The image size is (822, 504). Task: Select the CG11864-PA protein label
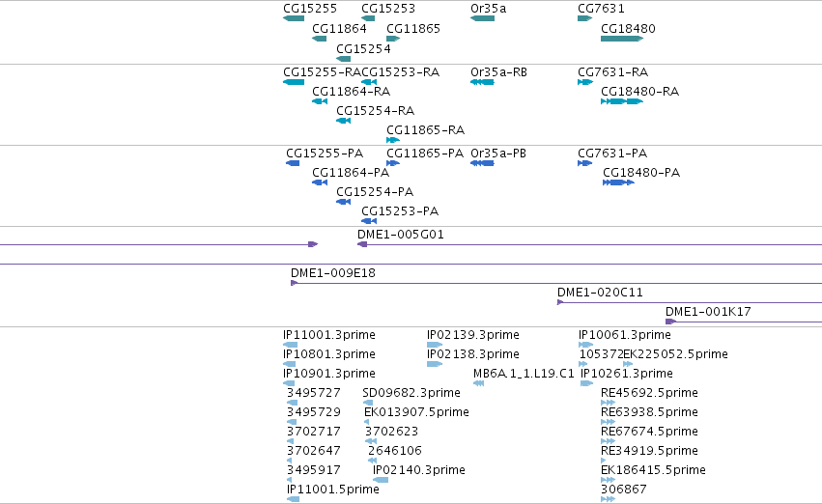click(351, 173)
